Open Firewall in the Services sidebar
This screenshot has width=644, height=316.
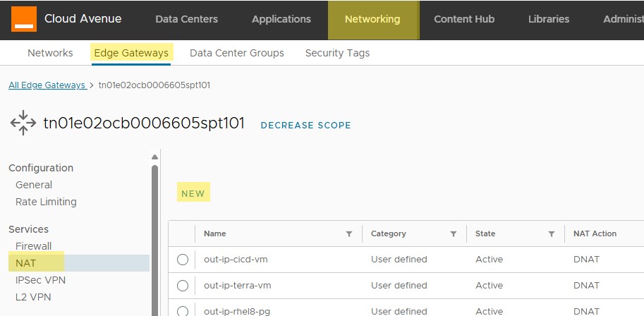tap(33, 246)
